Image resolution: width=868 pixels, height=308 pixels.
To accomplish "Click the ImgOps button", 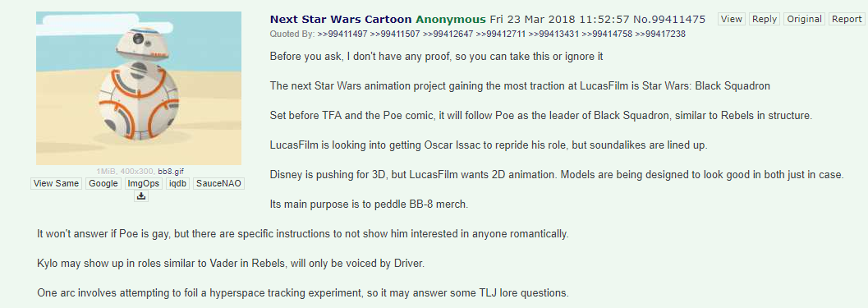I will click(x=144, y=183).
